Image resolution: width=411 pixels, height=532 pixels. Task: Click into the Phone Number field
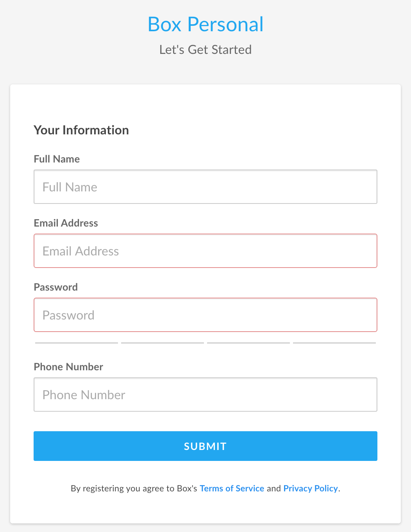pos(205,395)
